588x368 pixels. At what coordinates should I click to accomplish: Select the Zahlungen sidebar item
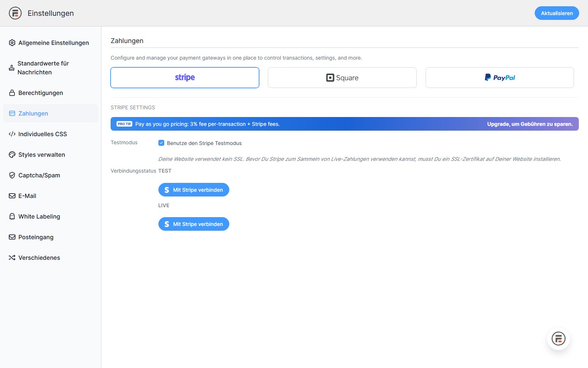(x=51, y=113)
